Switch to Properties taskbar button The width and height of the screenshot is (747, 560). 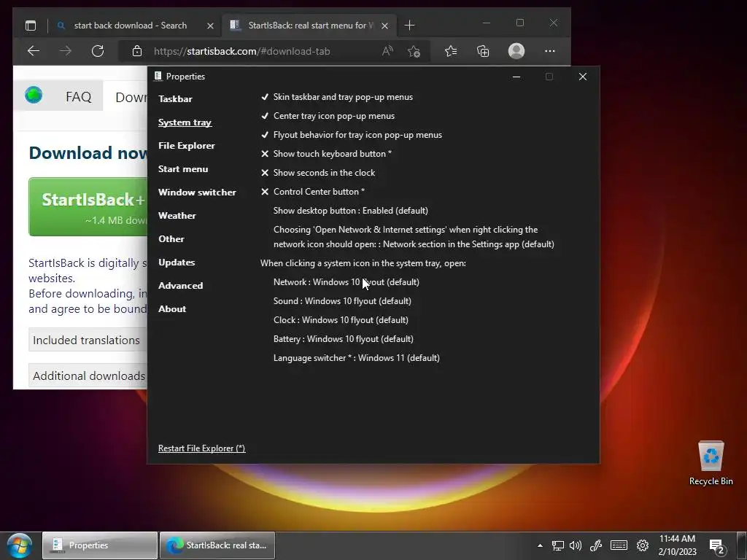coord(99,545)
